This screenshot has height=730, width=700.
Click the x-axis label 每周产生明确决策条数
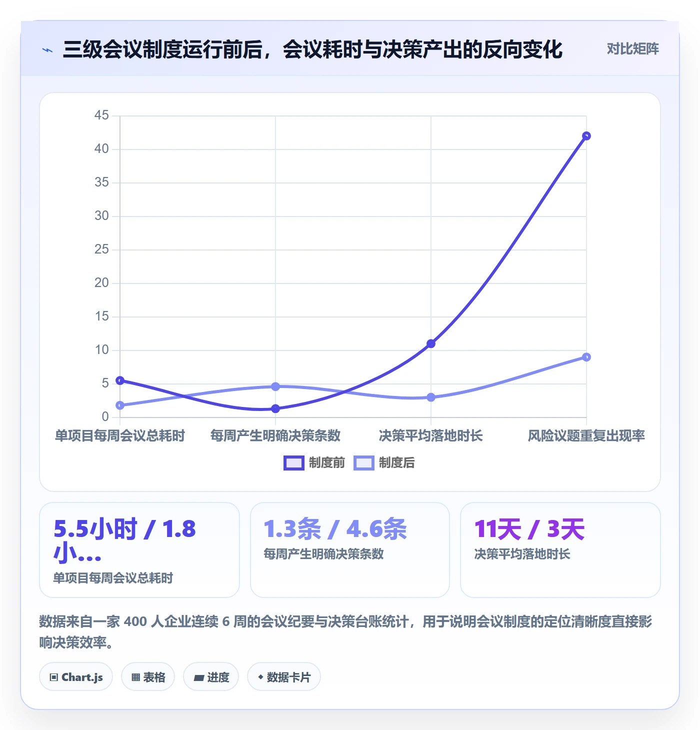[x=275, y=435]
